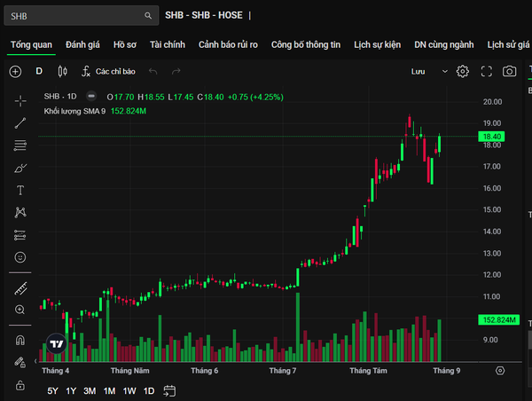Open the emoji icons tool
The height and width of the screenshot is (401, 532).
(20, 257)
